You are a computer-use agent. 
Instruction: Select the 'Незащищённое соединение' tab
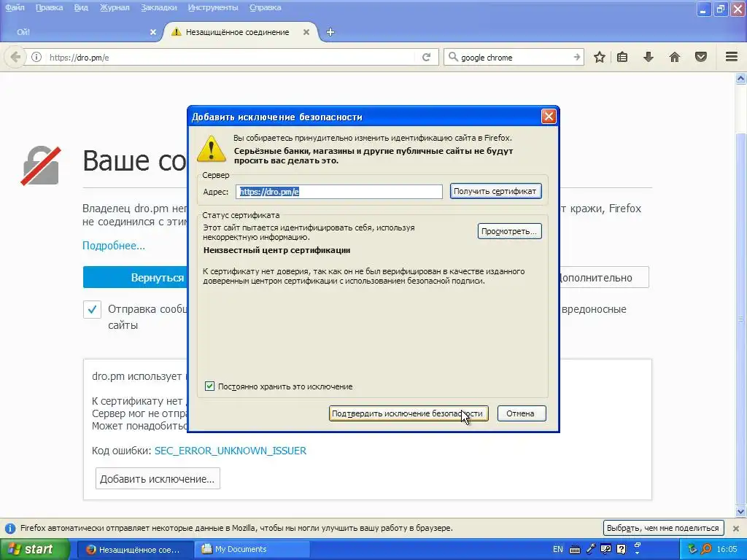(241, 32)
